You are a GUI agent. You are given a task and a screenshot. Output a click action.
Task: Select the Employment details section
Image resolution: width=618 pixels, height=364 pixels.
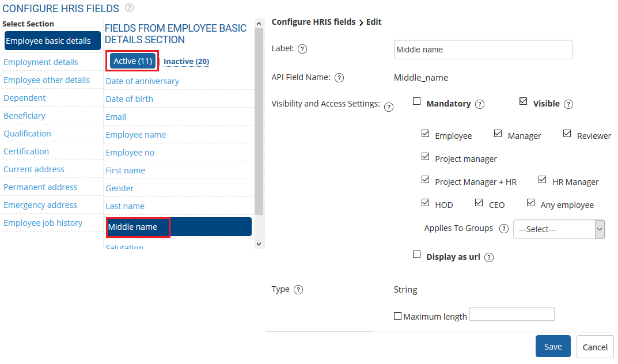(x=41, y=62)
